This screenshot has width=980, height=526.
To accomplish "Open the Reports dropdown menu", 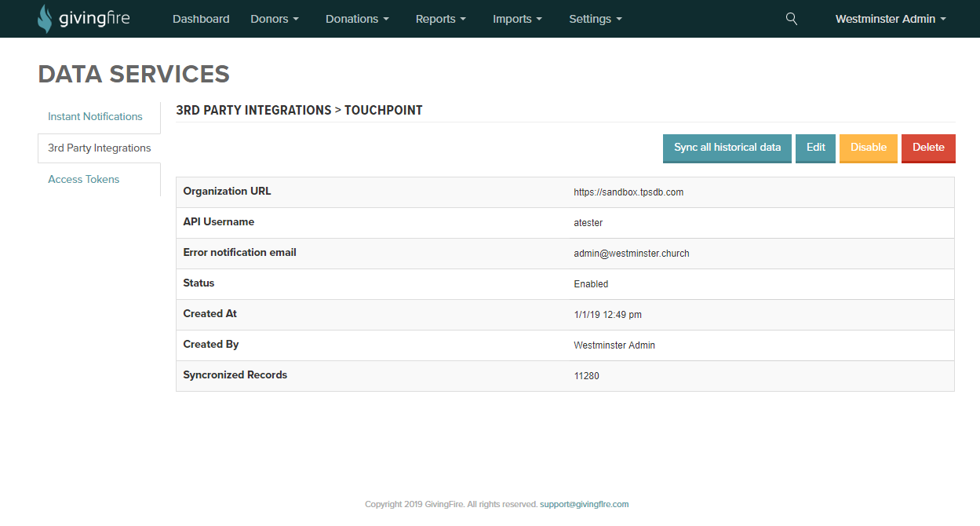I will click(441, 19).
